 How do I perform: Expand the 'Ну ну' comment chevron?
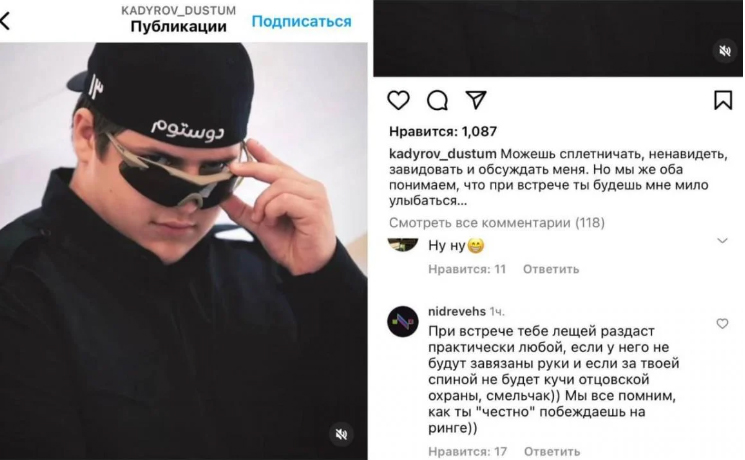tap(722, 240)
